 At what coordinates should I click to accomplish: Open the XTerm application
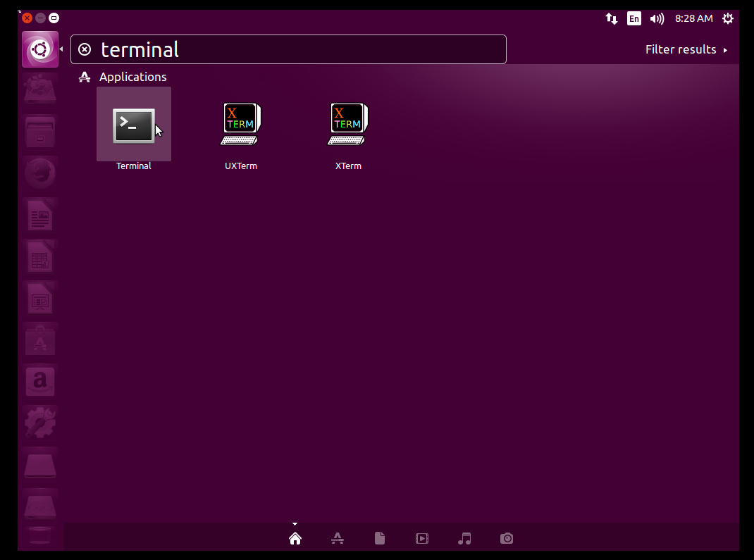347,124
